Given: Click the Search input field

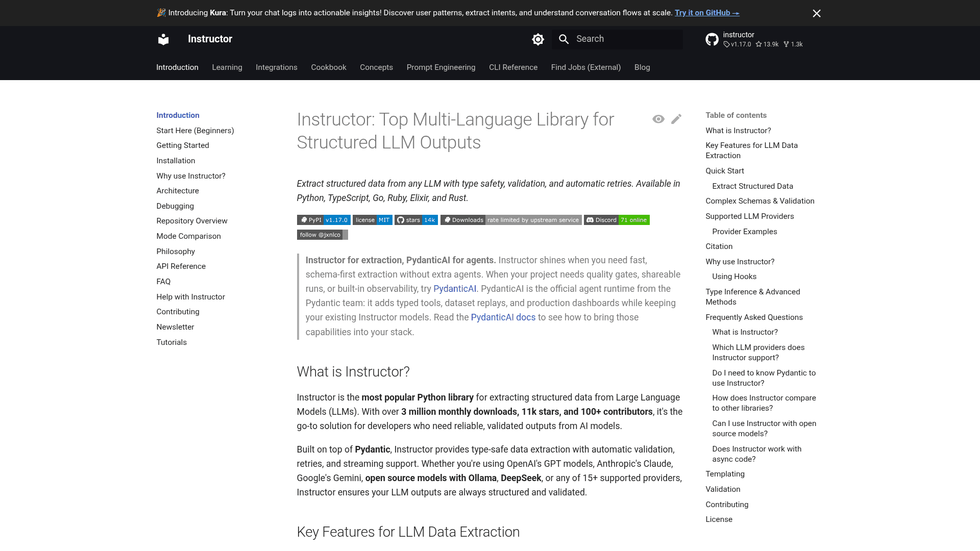Looking at the screenshot, I should click(617, 39).
